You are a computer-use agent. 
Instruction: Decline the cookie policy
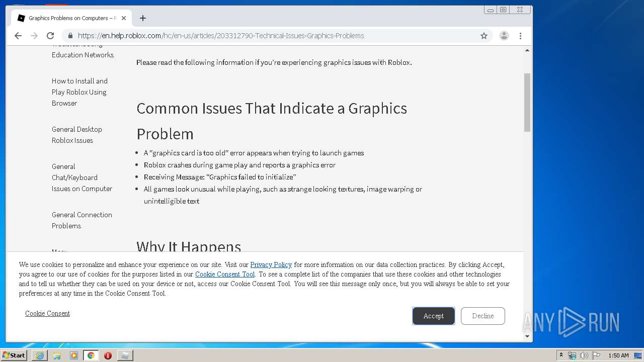click(482, 316)
